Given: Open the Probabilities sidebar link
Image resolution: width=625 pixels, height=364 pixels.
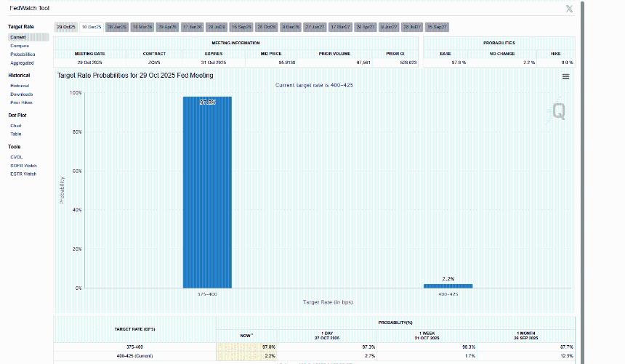Looking at the screenshot, I should [x=23, y=54].
